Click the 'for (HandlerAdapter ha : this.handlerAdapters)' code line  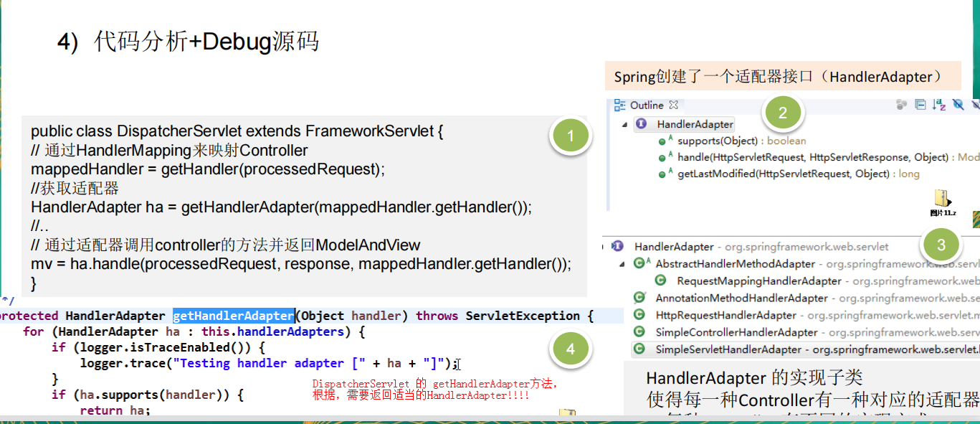(x=194, y=331)
